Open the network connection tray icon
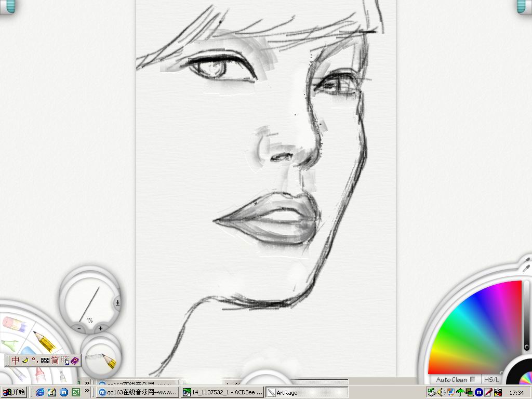Viewport: 532px width, 399px height. (x=470, y=392)
